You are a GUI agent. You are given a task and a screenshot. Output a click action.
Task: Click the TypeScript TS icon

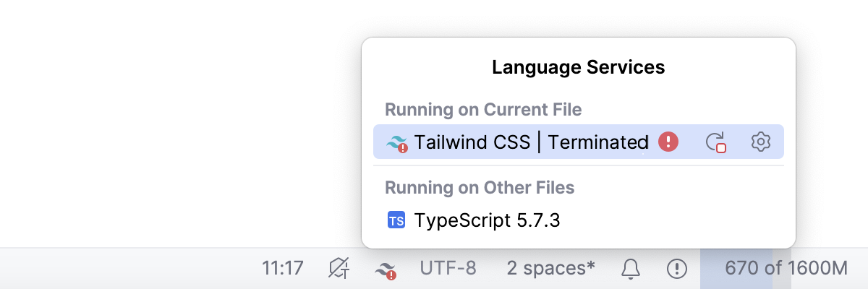396,220
